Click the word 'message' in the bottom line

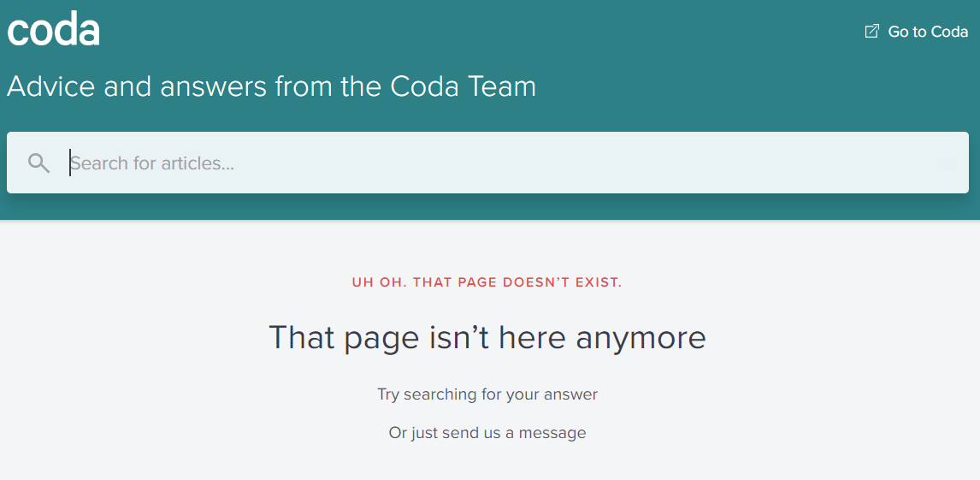click(x=552, y=433)
